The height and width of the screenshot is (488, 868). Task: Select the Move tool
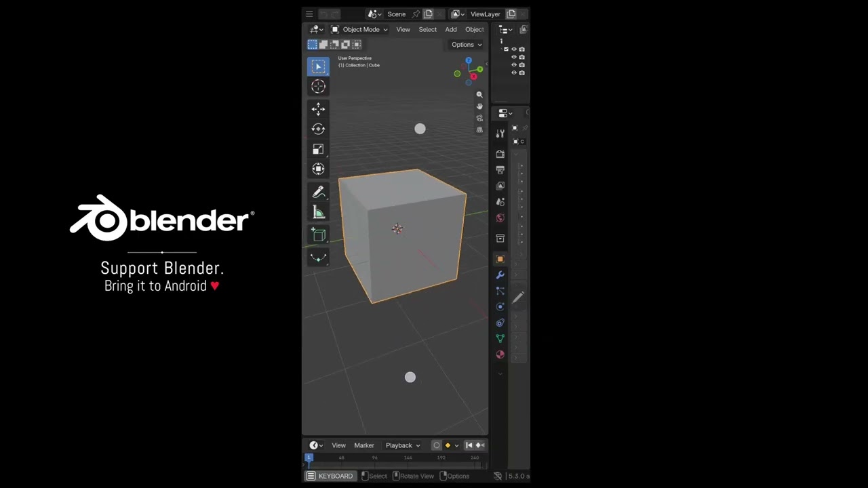pos(318,109)
